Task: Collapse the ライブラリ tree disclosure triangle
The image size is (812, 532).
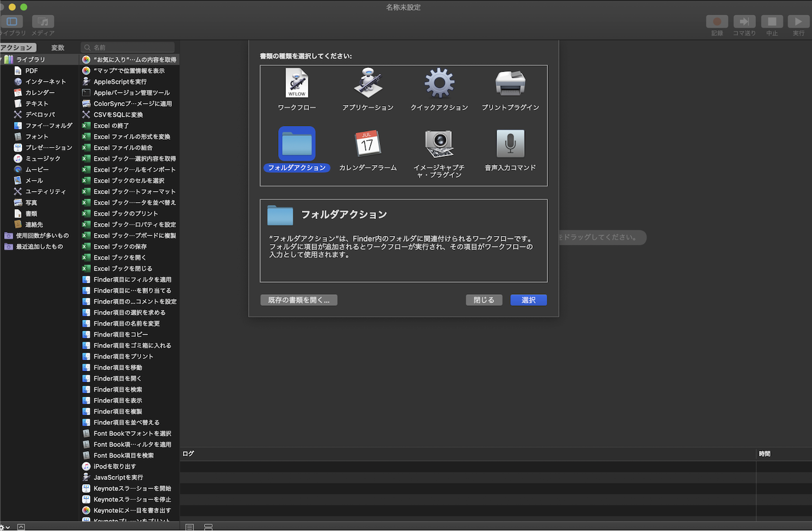Action: pyautogui.click(x=2, y=59)
